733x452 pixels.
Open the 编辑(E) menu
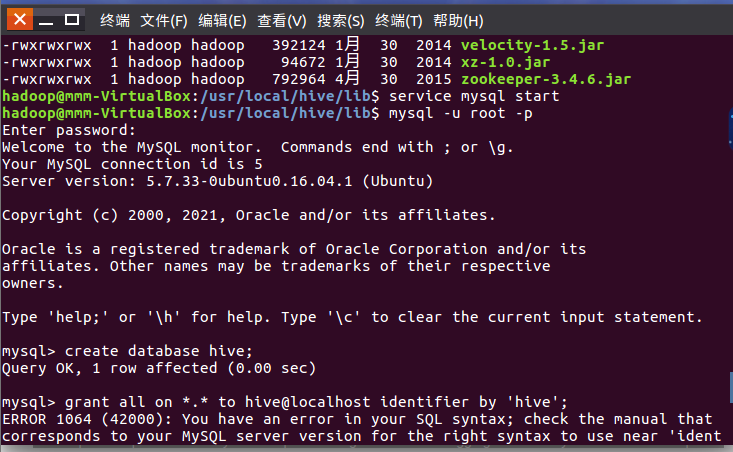(222, 21)
